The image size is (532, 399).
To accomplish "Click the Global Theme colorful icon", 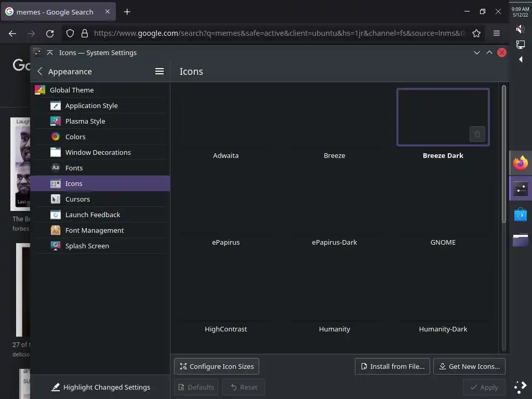I will pyautogui.click(x=40, y=90).
